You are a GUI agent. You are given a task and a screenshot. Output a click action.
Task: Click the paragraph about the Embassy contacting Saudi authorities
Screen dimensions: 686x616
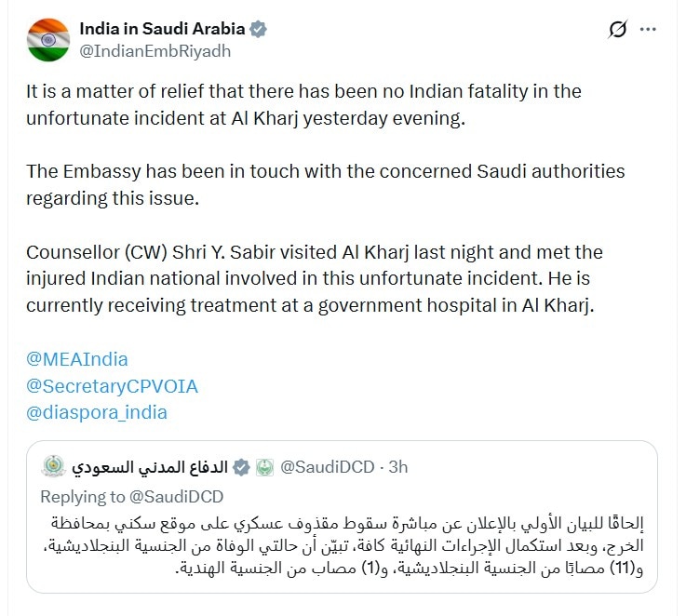coord(326,185)
